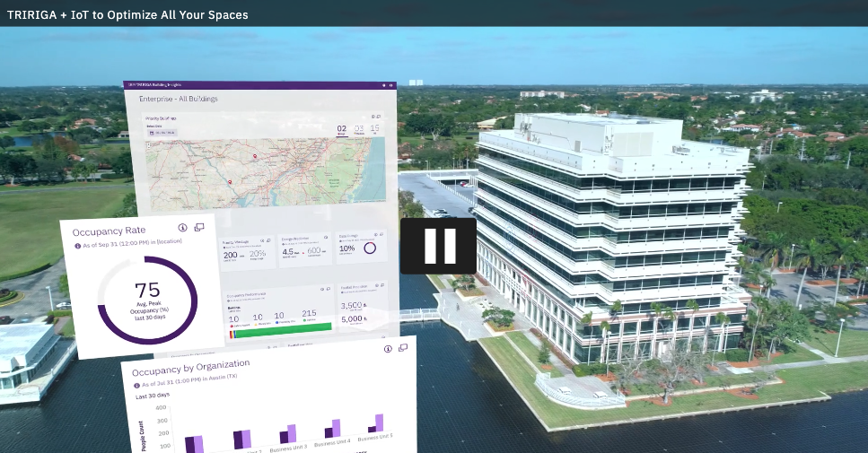The height and width of the screenshot is (453, 868).
Task: Open the date selector in Priority Buildings
Action: [162, 133]
